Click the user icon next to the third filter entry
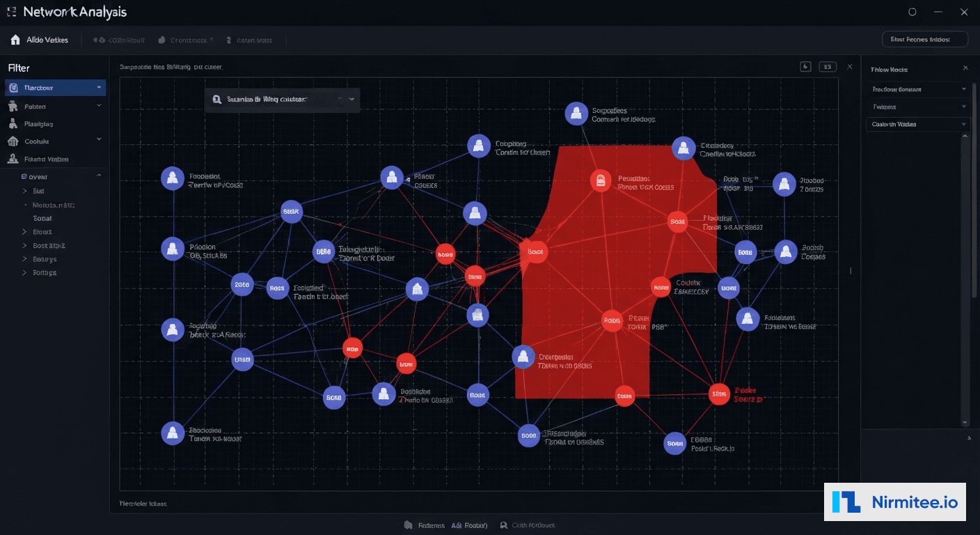The width and height of the screenshot is (980, 535). pyautogui.click(x=13, y=123)
